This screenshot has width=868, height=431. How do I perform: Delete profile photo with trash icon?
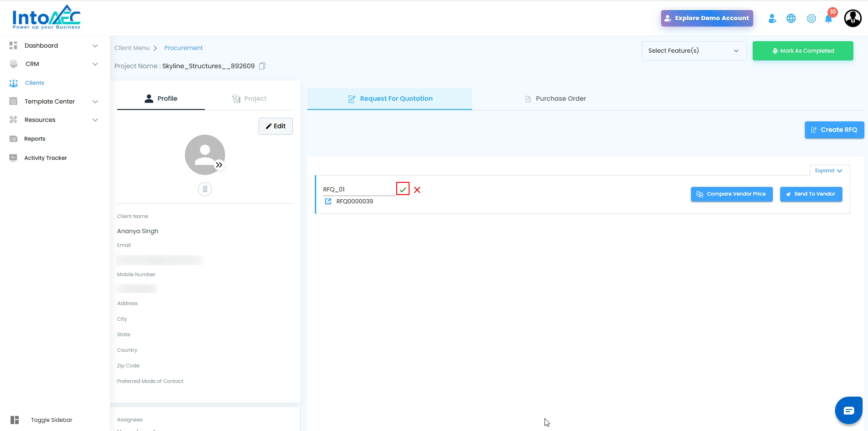(x=205, y=189)
